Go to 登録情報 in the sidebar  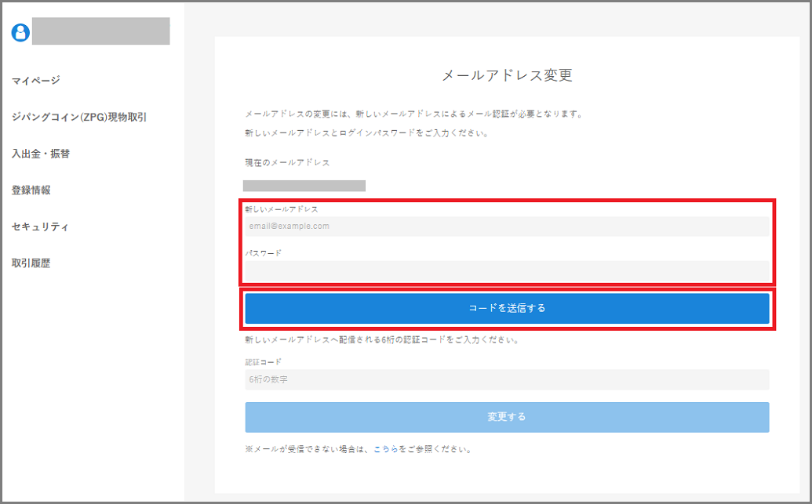pos(31,190)
